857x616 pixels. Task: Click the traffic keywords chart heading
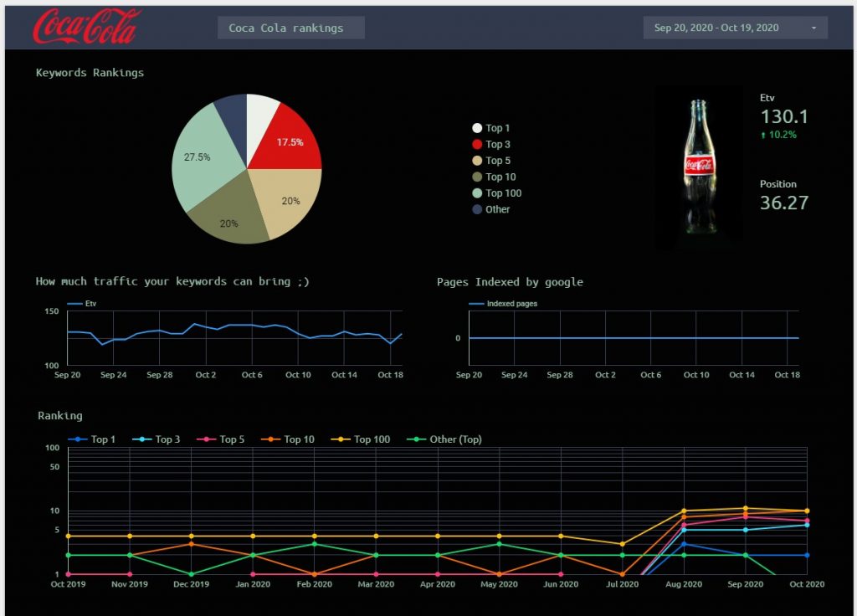tap(172, 281)
